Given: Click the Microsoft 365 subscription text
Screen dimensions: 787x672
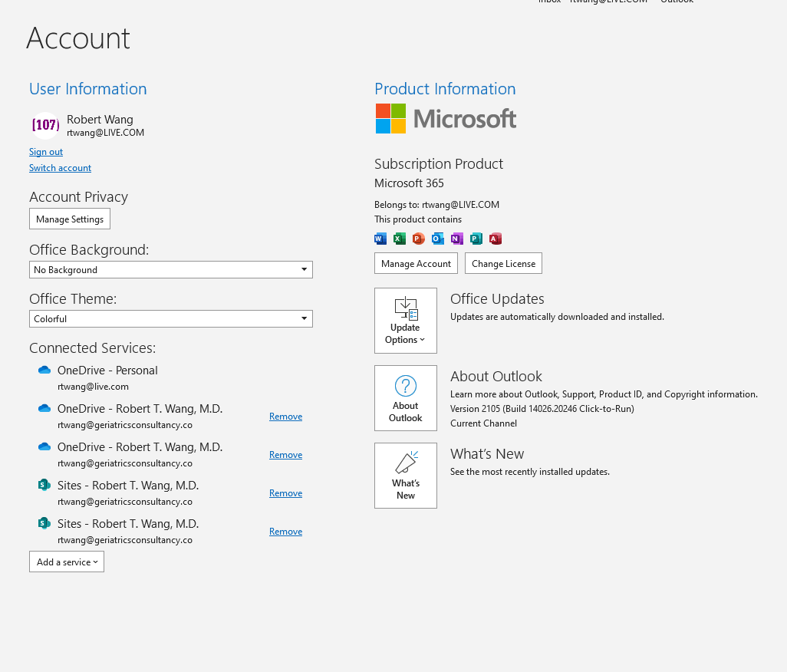Looking at the screenshot, I should [409, 183].
